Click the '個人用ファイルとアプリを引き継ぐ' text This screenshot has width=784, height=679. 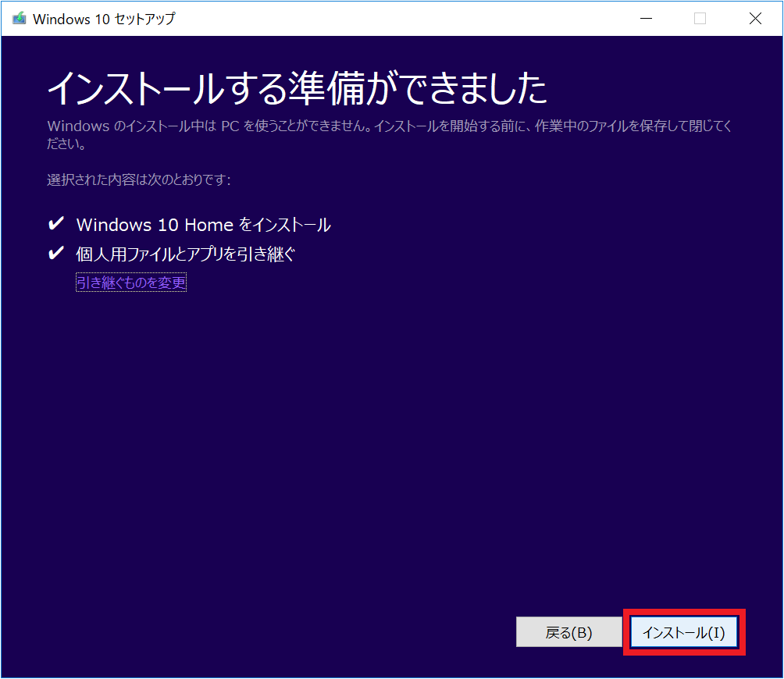point(185,254)
